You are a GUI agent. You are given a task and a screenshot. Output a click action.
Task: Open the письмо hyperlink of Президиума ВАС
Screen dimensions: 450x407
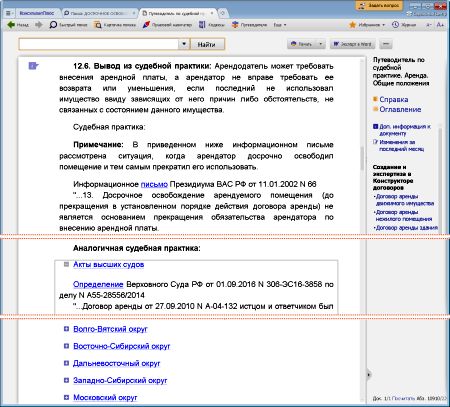pos(154,184)
